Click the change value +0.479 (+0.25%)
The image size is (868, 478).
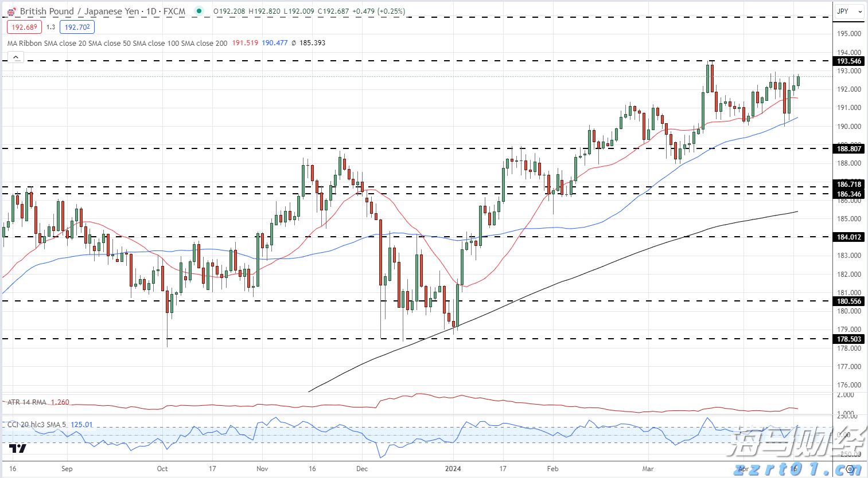pos(379,11)
